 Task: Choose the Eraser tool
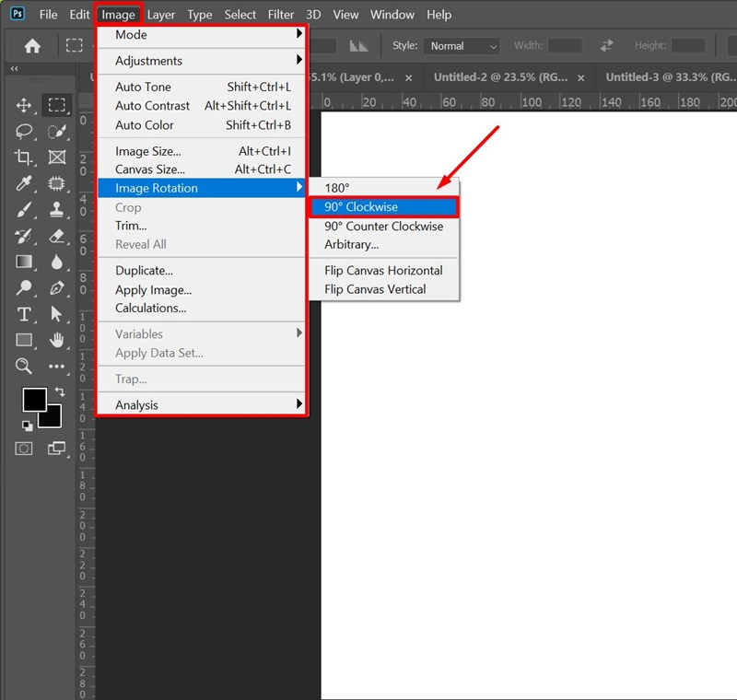point(57,236)
